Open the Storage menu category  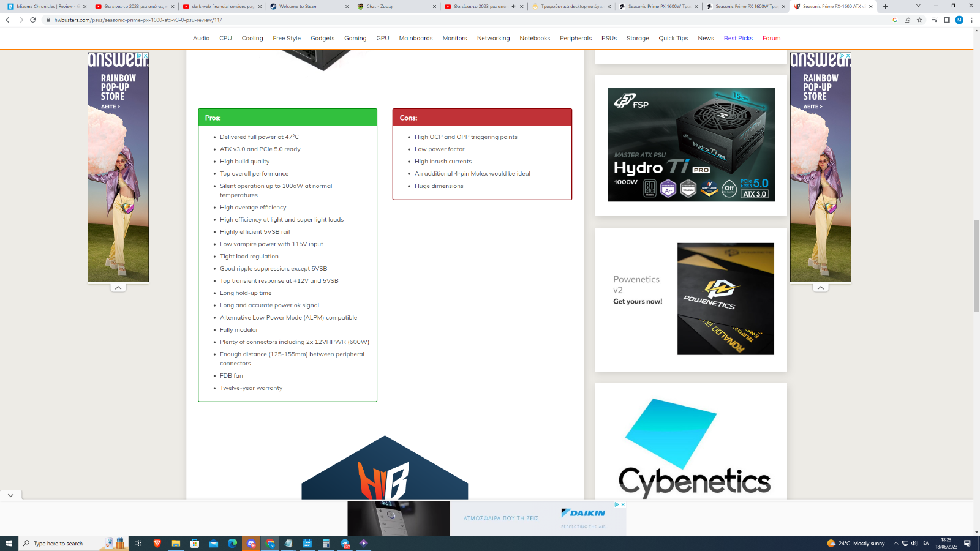638,38
